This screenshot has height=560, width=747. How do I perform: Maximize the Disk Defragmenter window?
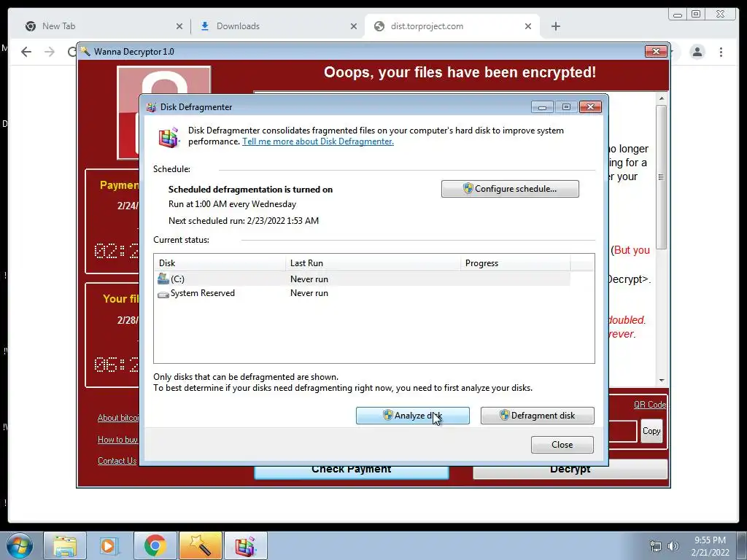pos(566,107)
